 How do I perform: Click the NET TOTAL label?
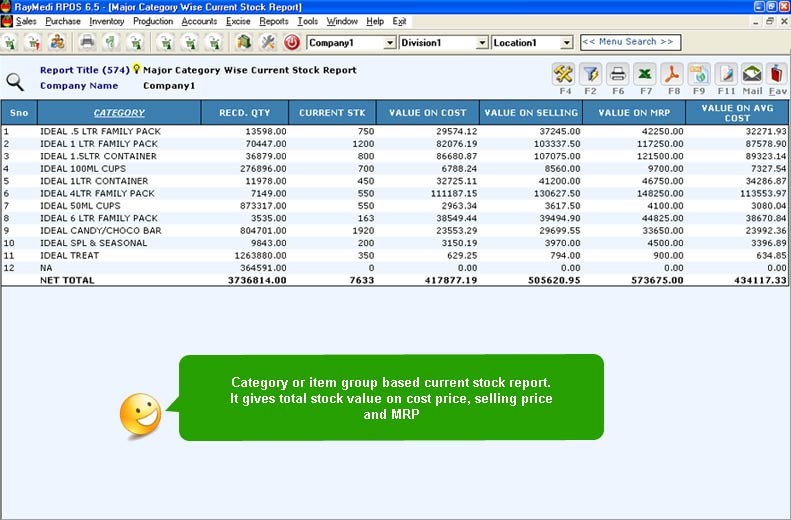tap(67, 280)
